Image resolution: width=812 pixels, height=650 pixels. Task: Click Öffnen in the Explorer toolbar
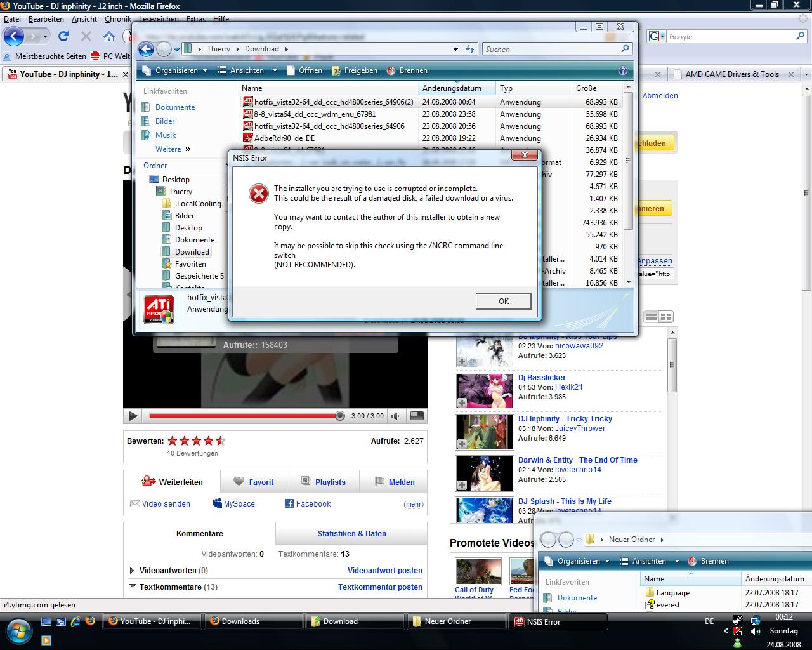tap(304, 70)
